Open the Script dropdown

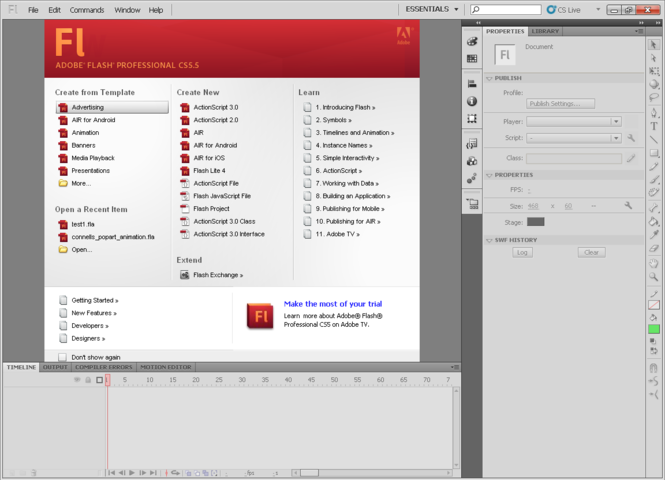tap(574, 138)
